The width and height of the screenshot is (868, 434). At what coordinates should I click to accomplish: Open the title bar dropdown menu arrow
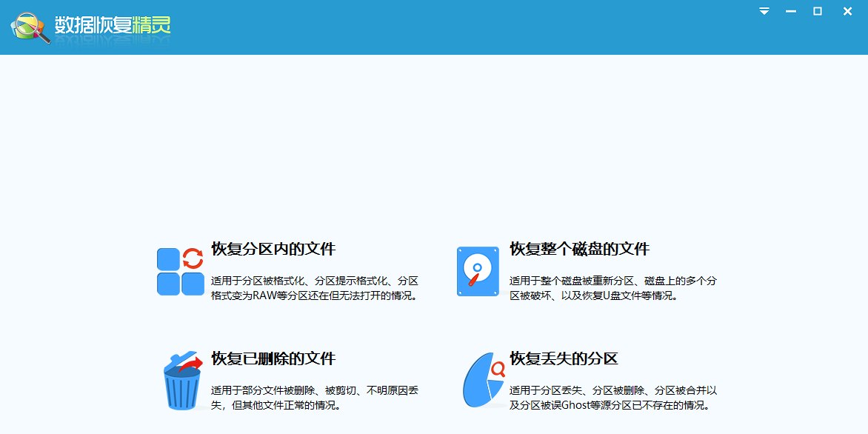point(764,11)
